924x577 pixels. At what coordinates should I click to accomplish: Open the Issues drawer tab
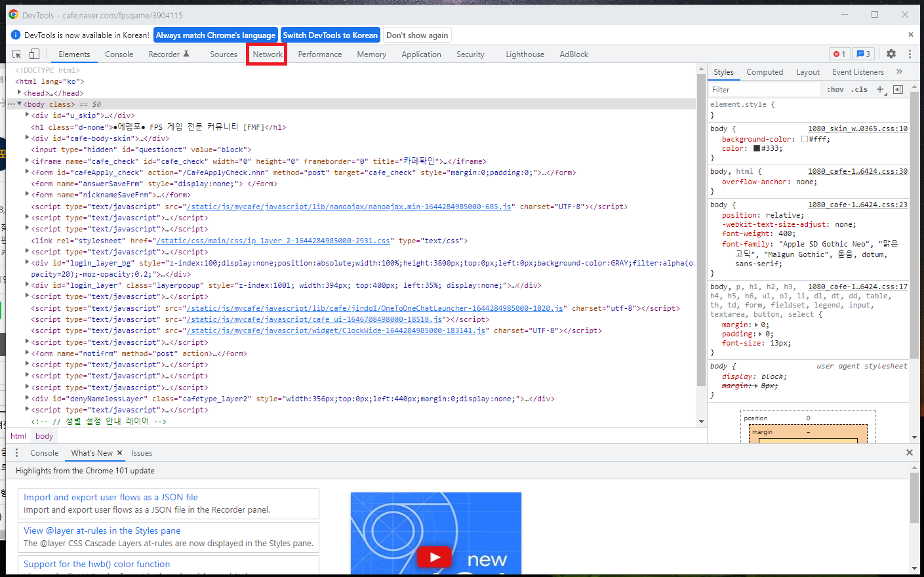(142, 453)
